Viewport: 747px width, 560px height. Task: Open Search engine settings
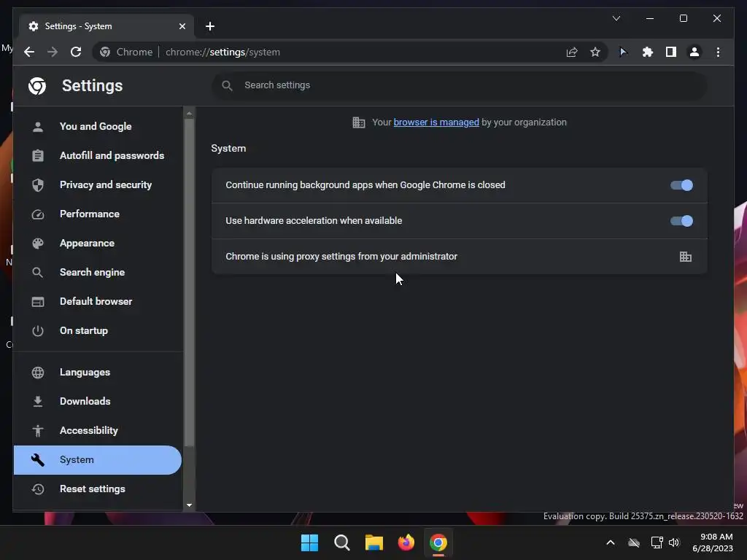tap(98, 272)
